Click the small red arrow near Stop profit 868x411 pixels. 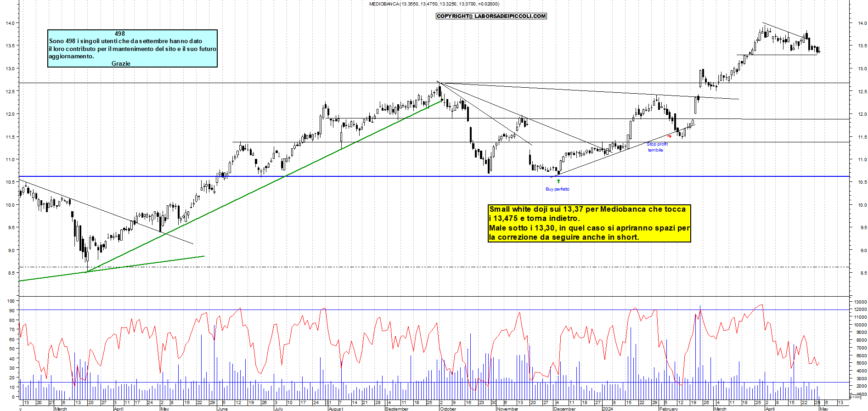point(670,136)
